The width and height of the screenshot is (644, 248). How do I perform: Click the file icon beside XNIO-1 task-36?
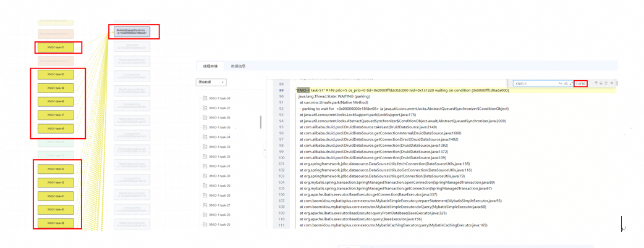click(x=205, y=118)
